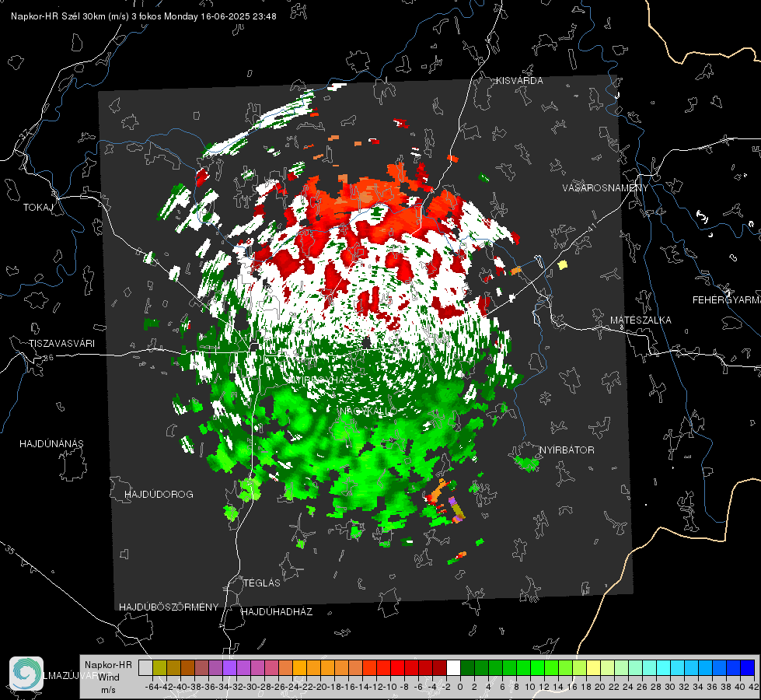This screenshot has height=700, width=761.
Task: Pick the dark green swatch between 0 and 2
Action: (467, 667)
